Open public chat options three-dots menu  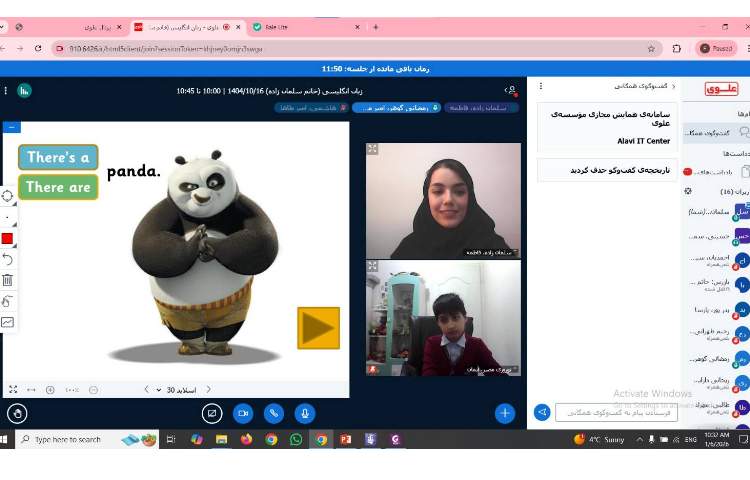point(540,86)
